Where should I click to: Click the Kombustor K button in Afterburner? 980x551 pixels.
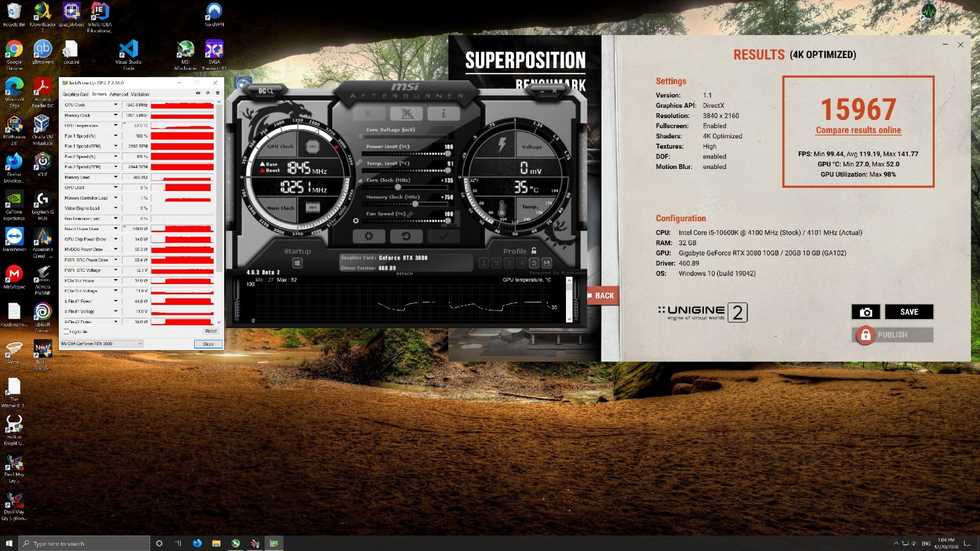(x=369, y=114)
